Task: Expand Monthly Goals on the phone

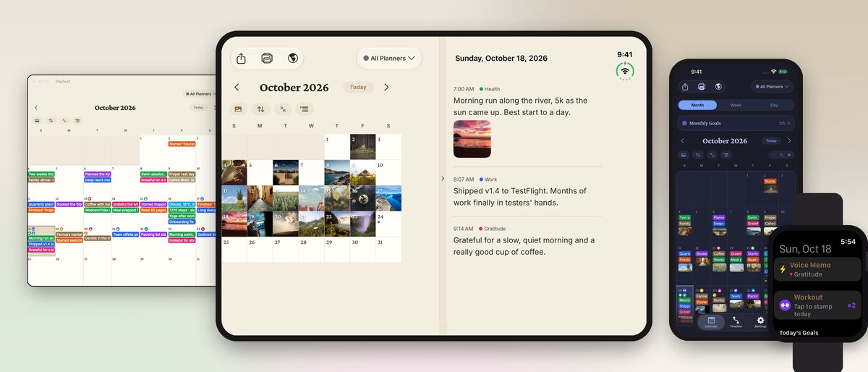Action: point(736,124)
